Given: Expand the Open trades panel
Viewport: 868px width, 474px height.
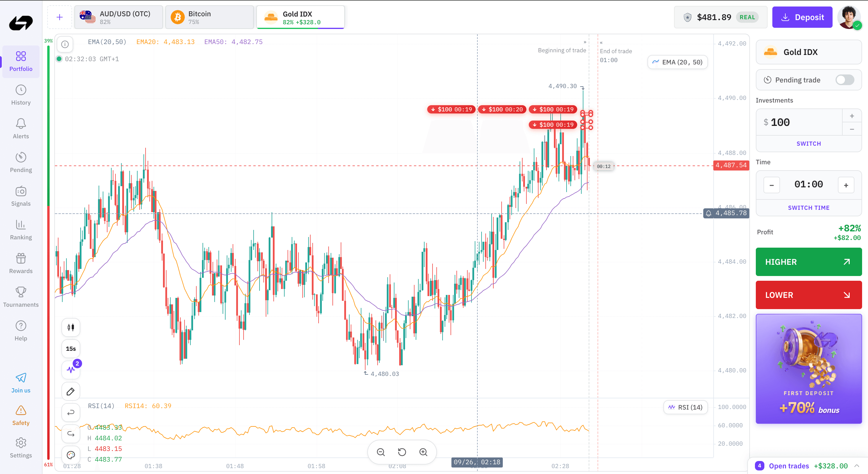Looking at the screenshot, I should [808, 466].
